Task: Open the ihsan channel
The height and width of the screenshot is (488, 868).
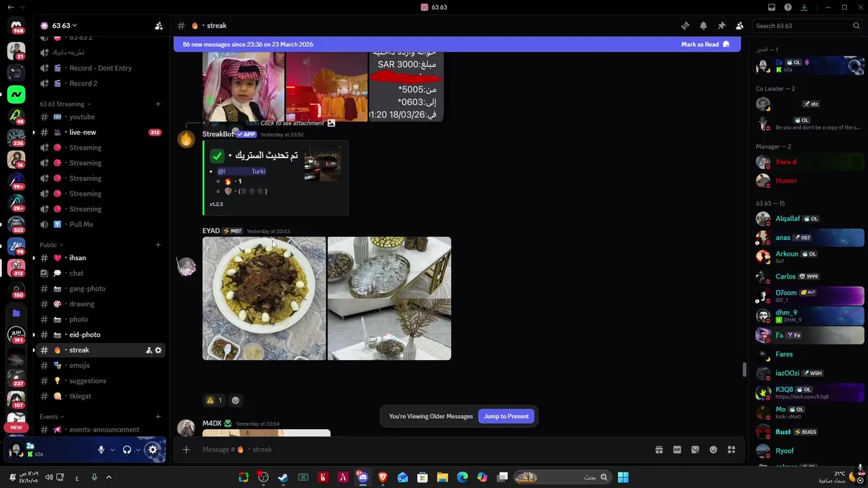Action: [x=100, y=258]
